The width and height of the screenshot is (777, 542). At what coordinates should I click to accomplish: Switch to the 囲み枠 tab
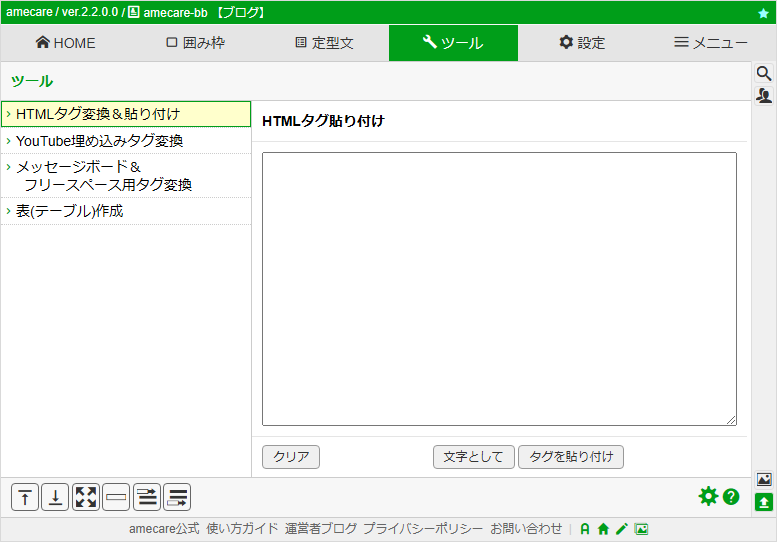[195, 43]
